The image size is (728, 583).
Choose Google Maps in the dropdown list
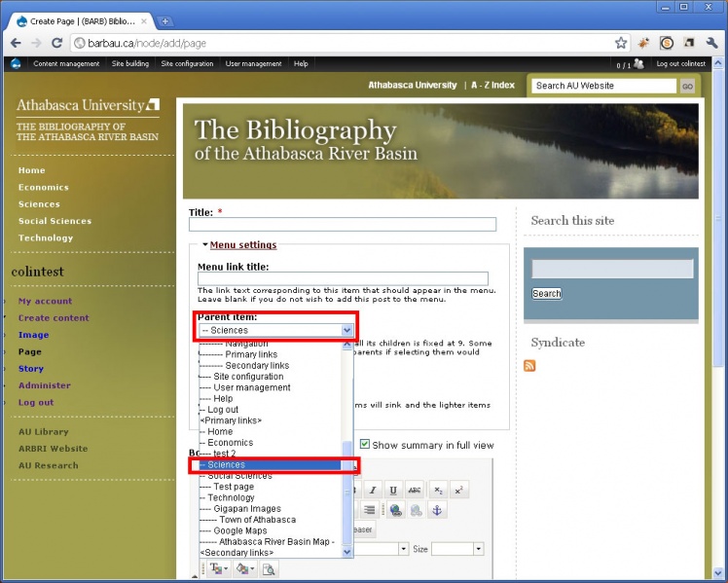coord(240,530)
